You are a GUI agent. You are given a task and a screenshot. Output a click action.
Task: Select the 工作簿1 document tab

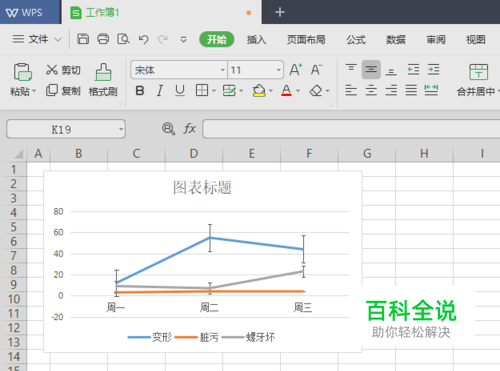(162, 12)
